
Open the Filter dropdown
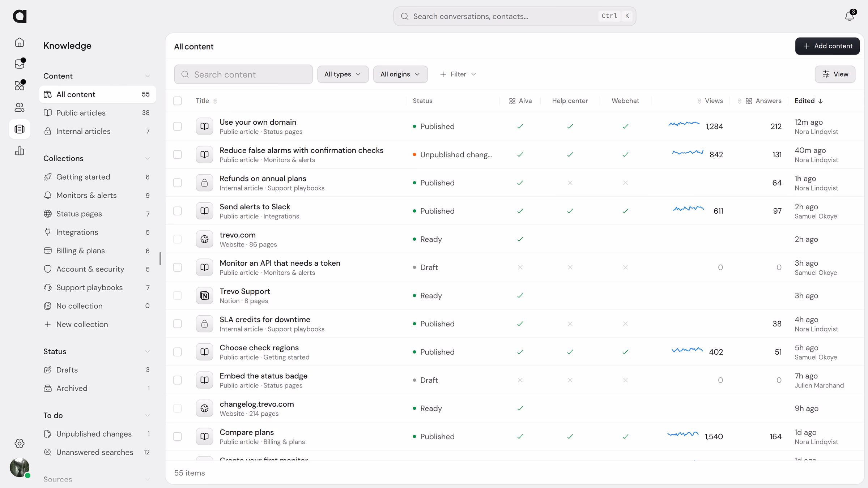(458, 74)
